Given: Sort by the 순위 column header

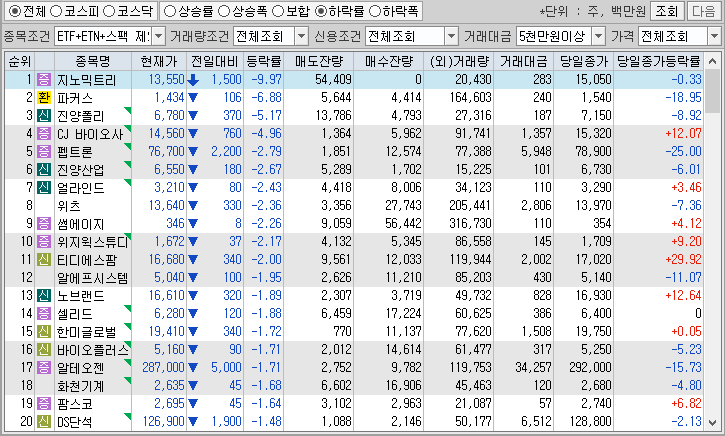Looking at the screenshot, I should (x=20, y=61).
